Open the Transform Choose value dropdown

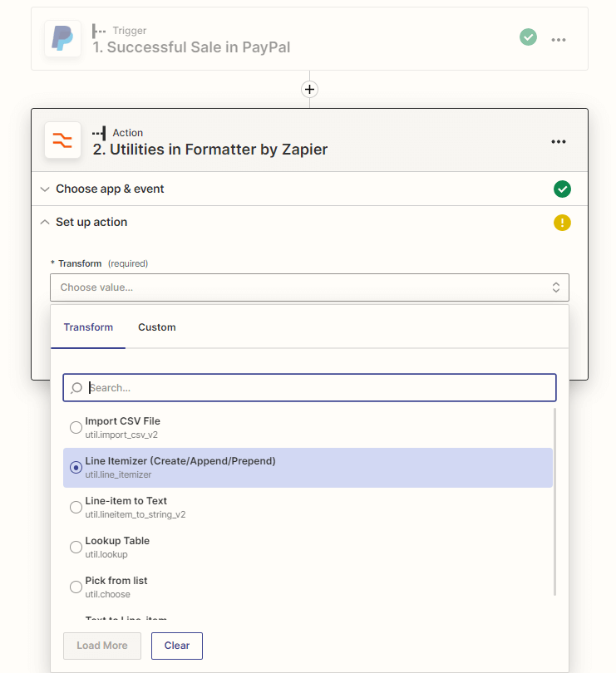tap(309, 287)
